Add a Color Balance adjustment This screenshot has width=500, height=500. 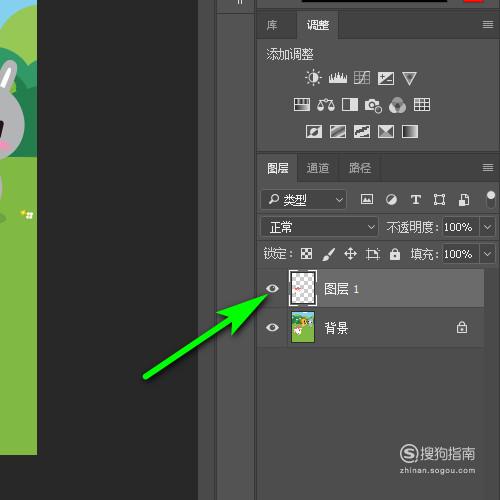point(326,105)
